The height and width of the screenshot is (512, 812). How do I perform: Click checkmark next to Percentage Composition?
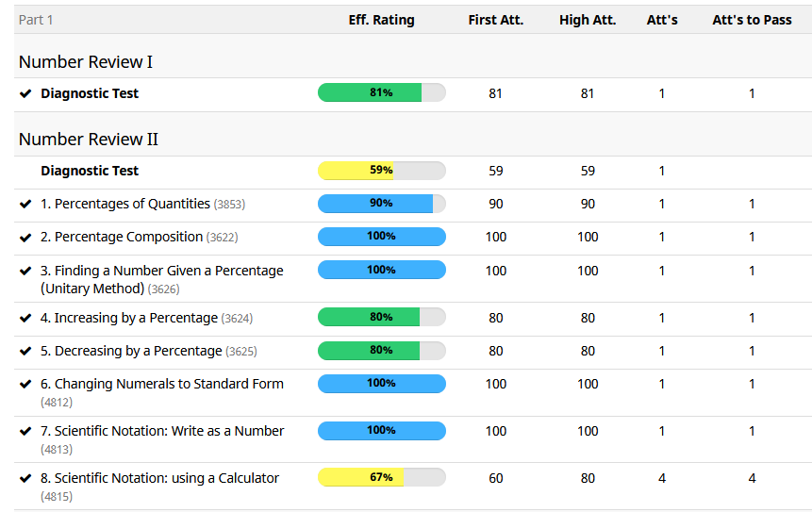click(25, 237)
